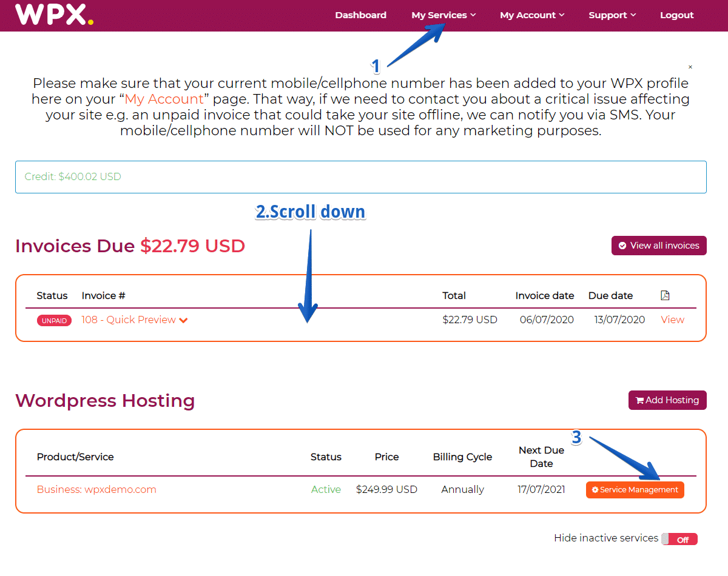
Task: Click the Billing Cycle column header
Action: (x=462, y=457)
